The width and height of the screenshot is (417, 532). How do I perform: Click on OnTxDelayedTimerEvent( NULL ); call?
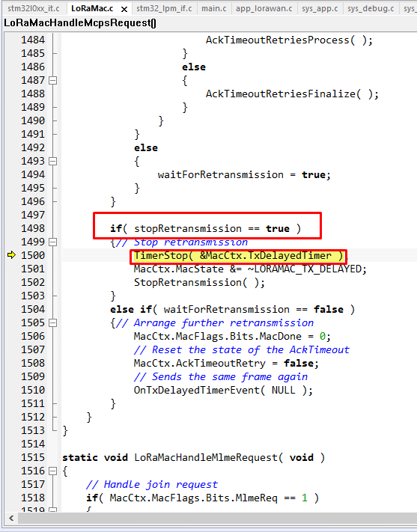[x=223, y=390]
